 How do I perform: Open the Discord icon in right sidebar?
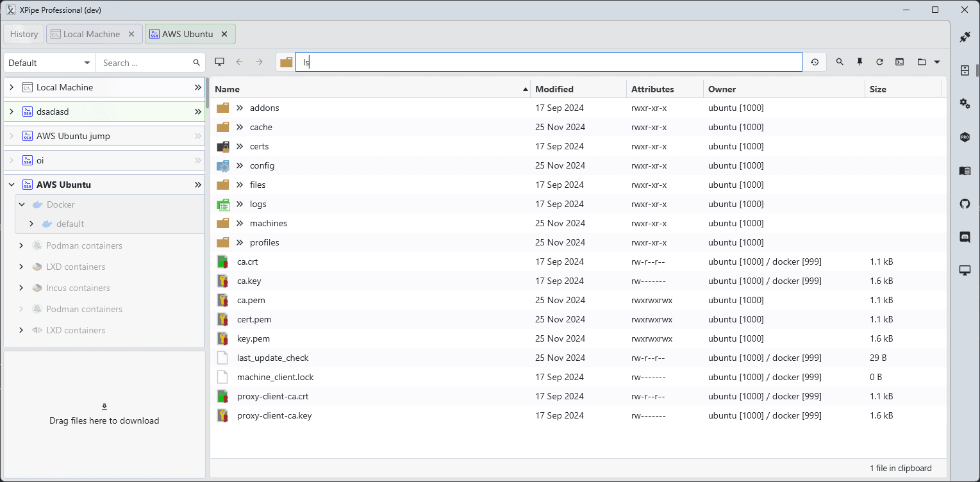coord(965,237)
